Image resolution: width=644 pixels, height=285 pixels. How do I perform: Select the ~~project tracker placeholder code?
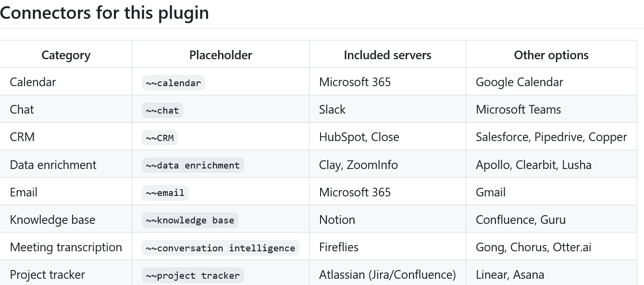click(193, 275)
